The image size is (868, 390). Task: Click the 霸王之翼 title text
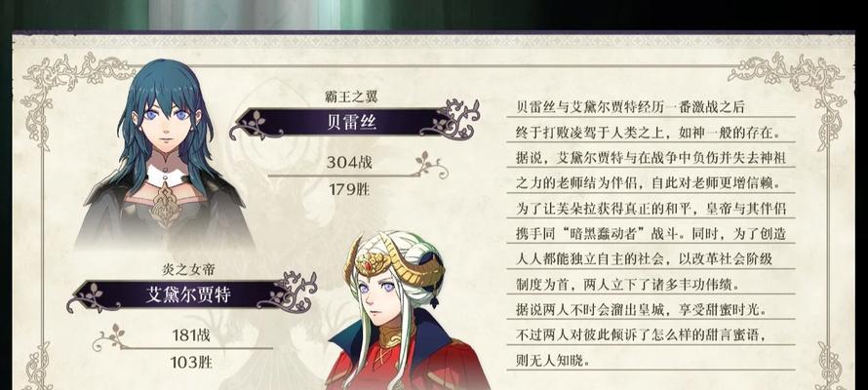coord(351,97)
